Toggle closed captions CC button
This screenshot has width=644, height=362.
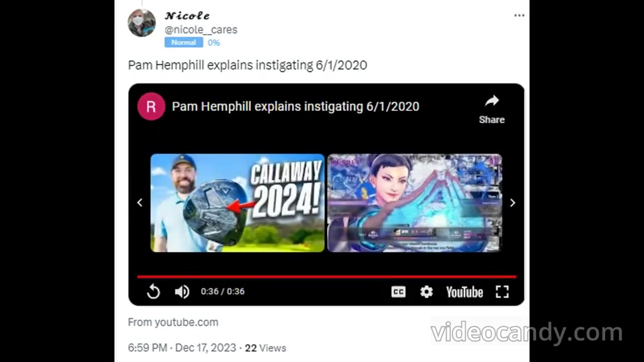click(x=398, y=292)
